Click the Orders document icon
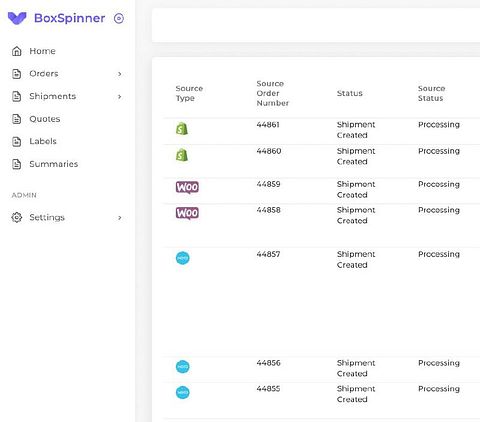Screen dimensions: 480x422 pos(17,74)
